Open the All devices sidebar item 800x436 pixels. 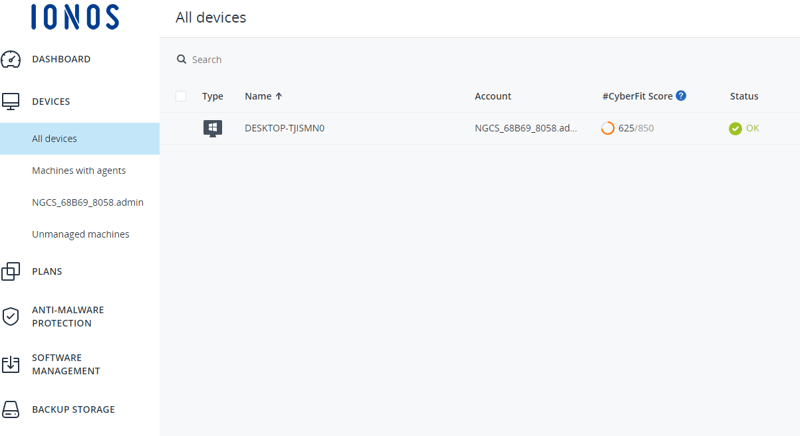(54, 139)
